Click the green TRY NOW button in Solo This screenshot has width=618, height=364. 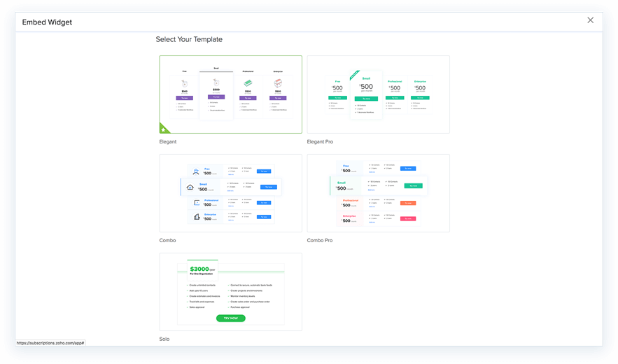point(230,318)
